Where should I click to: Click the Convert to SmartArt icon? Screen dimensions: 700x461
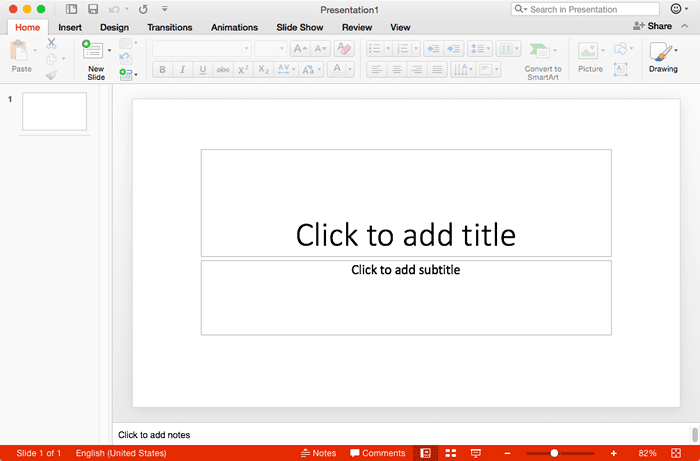point(542,50)
